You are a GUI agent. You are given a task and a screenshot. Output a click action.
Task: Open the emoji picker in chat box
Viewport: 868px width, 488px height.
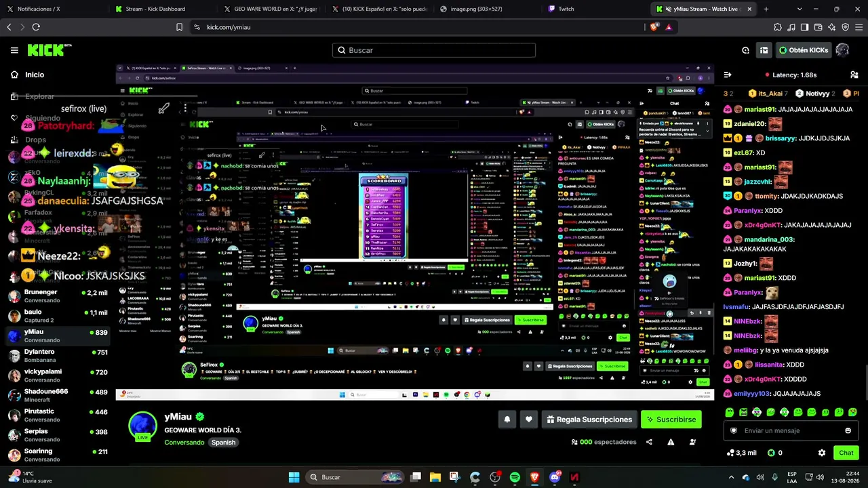(x=848, y=430)
